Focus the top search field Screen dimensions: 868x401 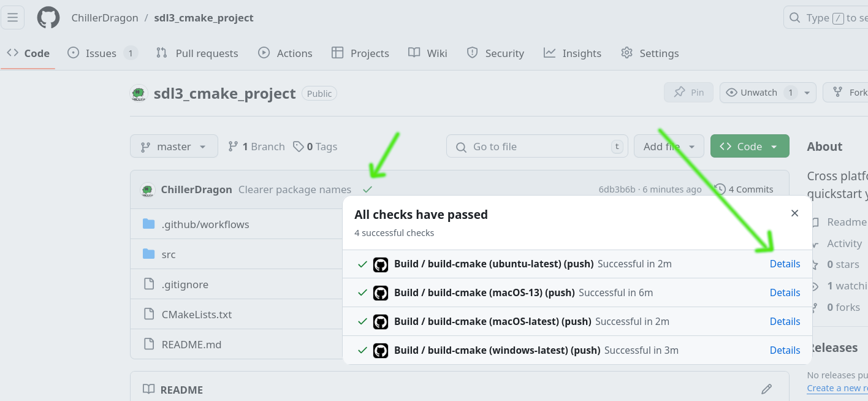[x=826, y=17]
